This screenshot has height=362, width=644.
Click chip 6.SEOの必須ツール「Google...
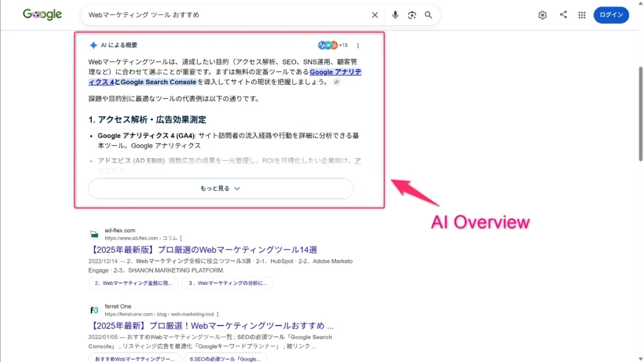(x=225, y=358)
